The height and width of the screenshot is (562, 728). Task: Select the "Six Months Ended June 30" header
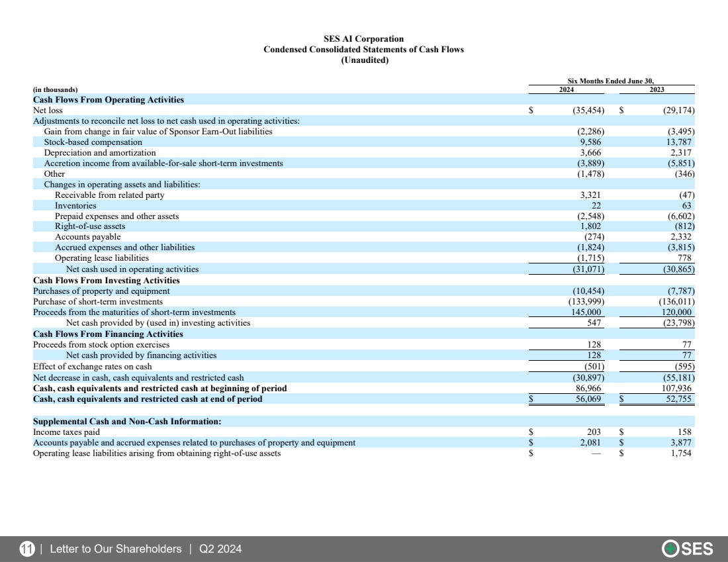click(610, 81)
